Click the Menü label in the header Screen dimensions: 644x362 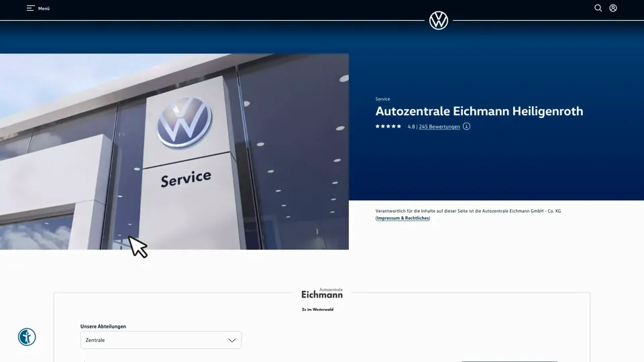coord(44,9)
